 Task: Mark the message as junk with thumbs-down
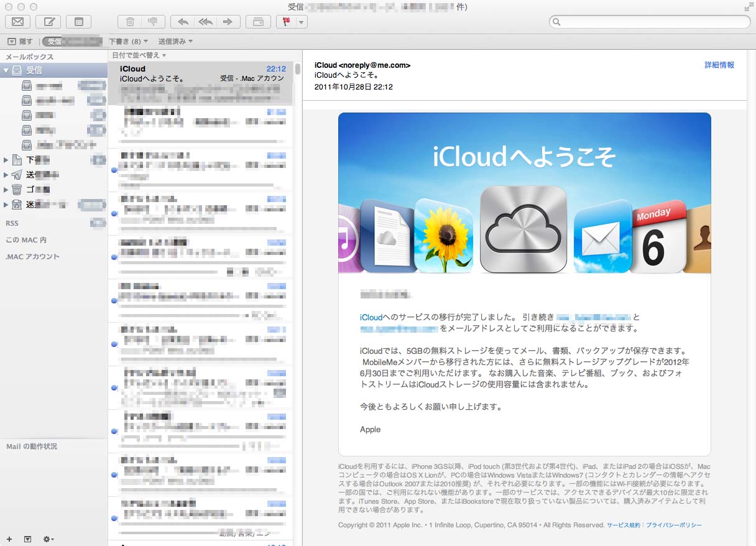point(152,22)
